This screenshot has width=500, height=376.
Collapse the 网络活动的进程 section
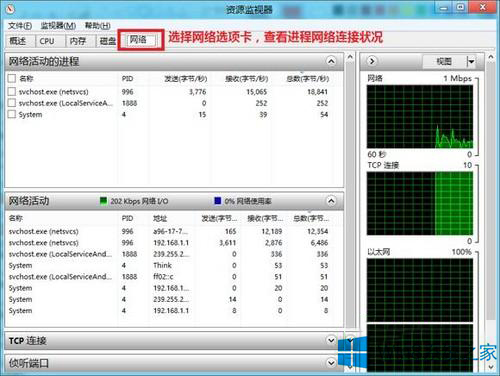(331, 61)
